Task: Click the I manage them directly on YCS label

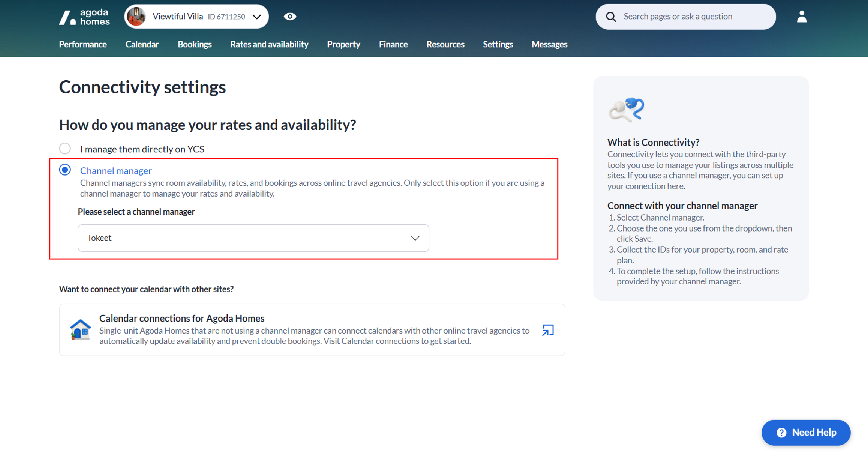Action: pos(142,149)
